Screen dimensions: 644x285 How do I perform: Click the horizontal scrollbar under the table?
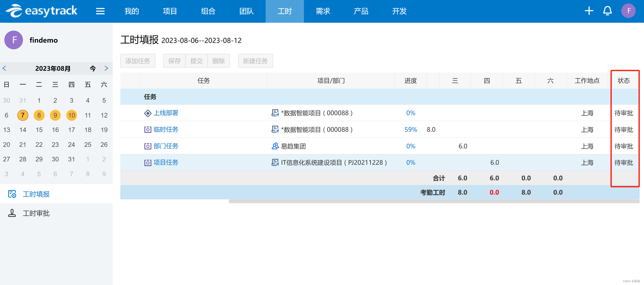point(434,201)
